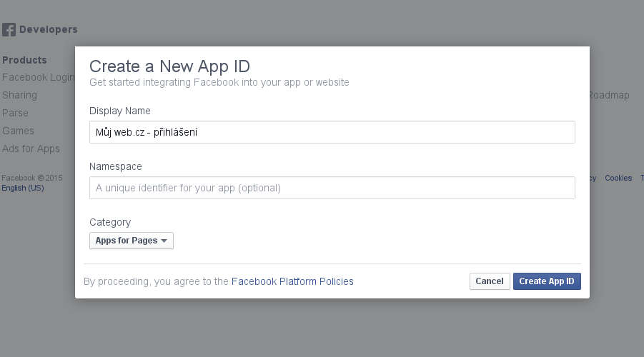
Task: Click the dropdown arrow in the Category selector
Action: click(x=164, y=241)
